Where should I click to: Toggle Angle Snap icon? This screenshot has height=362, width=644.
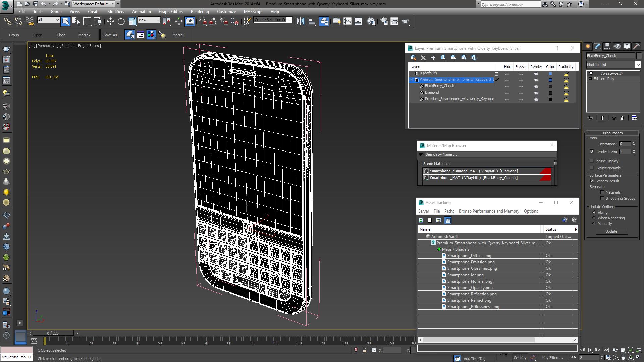pyautogui.click(x=213, y=21)
